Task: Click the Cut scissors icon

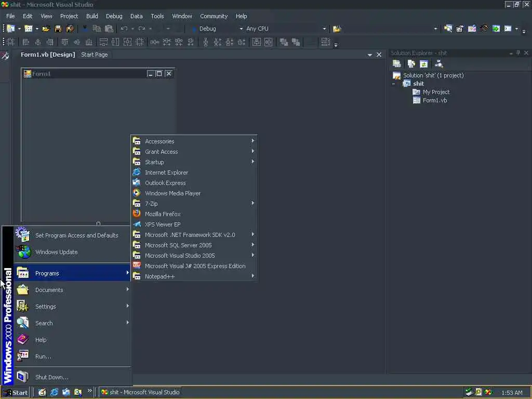Action: pos(85,29)
